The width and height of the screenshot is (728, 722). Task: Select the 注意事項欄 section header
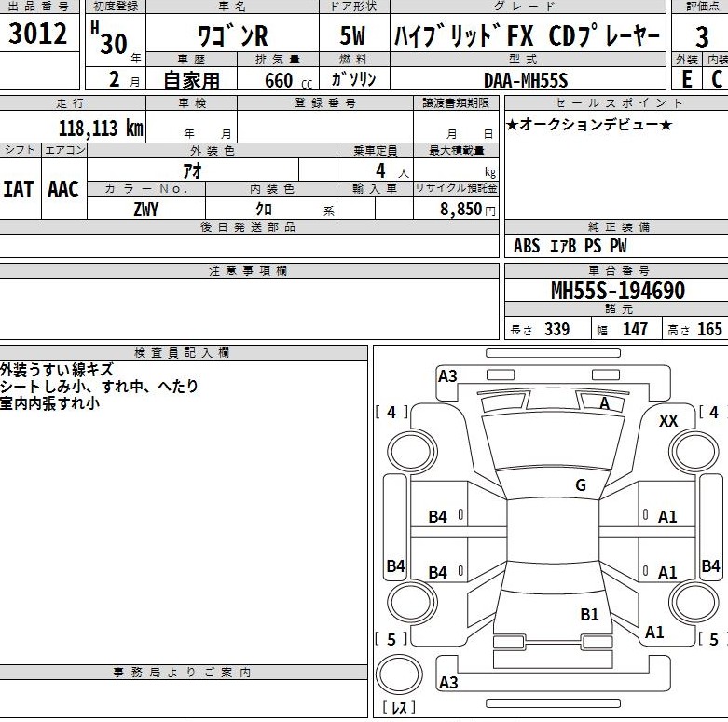[248, 270]
